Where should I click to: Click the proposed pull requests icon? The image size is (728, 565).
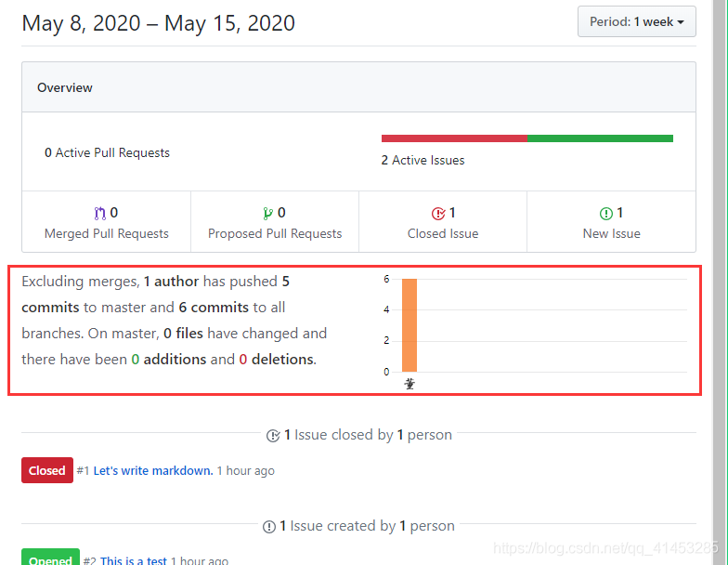[x=267, y=213]
